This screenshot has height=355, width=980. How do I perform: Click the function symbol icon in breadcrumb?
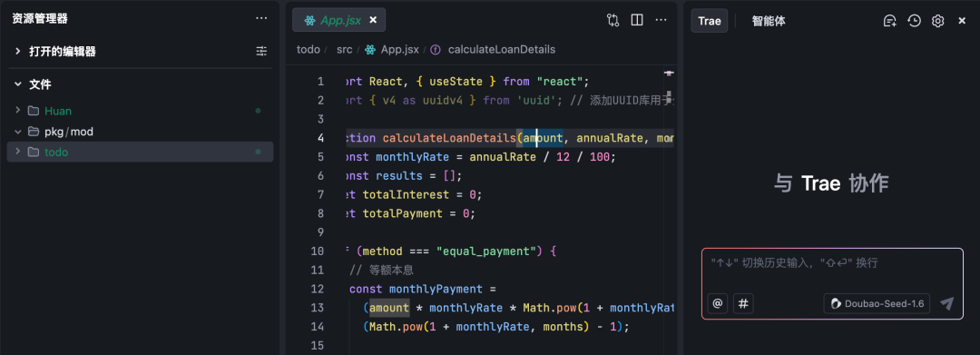coord(436,49)
